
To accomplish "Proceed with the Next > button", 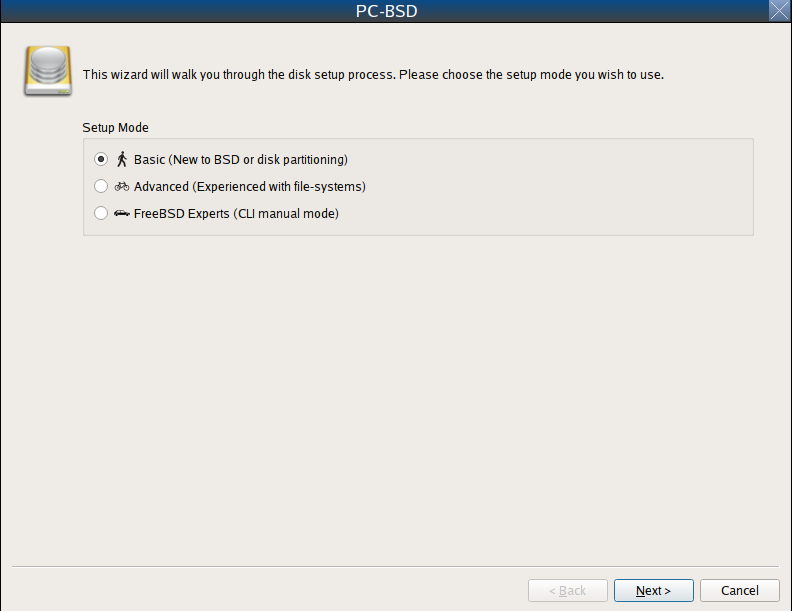I will click(654, 590).
